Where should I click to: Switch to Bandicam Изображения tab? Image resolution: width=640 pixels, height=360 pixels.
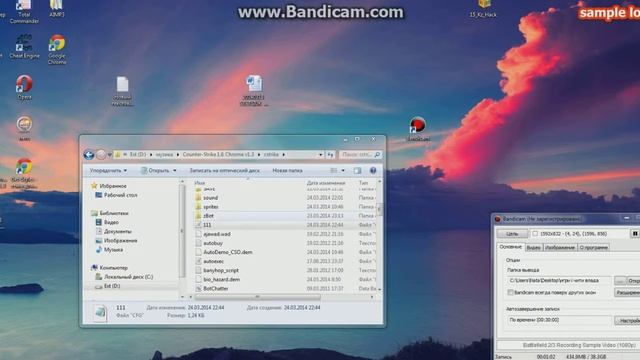tap(560, 247)
